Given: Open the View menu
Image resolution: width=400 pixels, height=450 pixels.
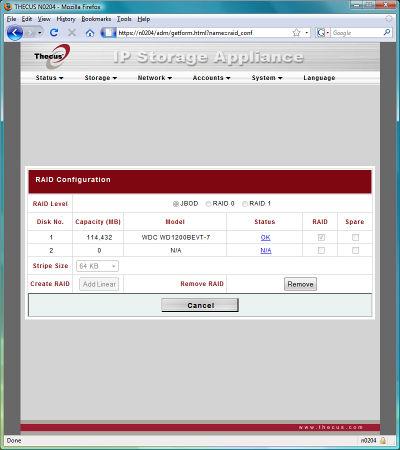Looking at the screenshot, I should 44,19.
